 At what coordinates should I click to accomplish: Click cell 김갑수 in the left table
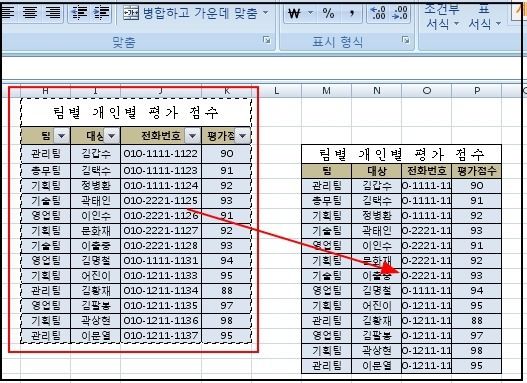tap(95, 154)
